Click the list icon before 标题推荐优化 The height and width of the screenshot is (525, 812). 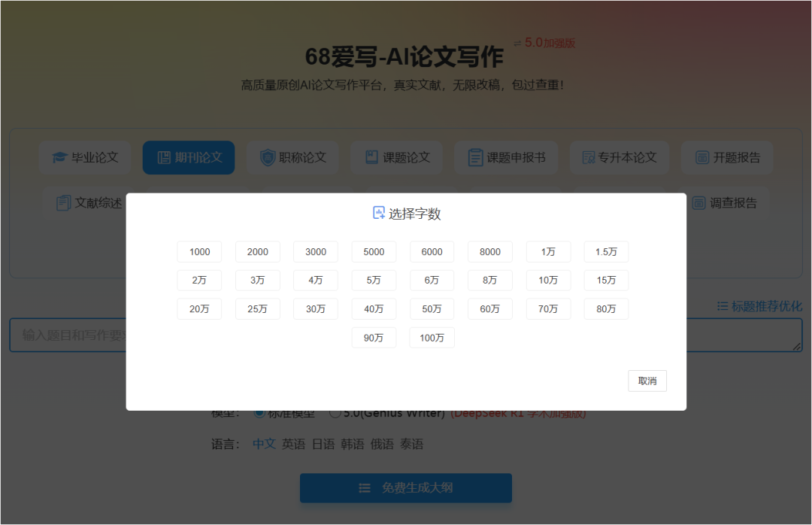[x=723, y=306]
